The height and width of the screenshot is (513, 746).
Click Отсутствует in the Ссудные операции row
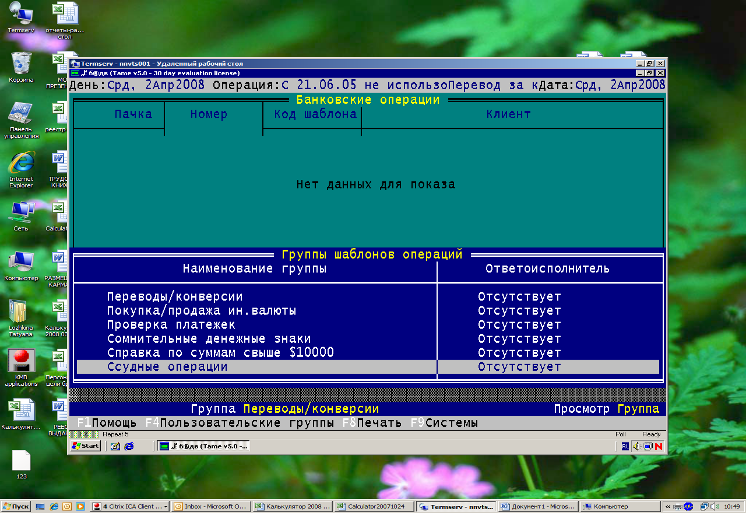520,367
